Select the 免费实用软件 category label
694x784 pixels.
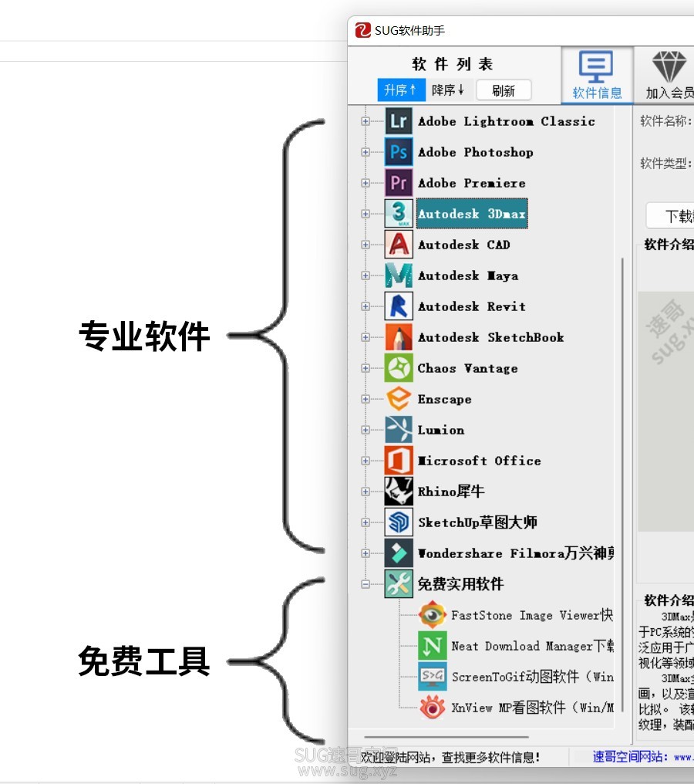click(460, 584)
